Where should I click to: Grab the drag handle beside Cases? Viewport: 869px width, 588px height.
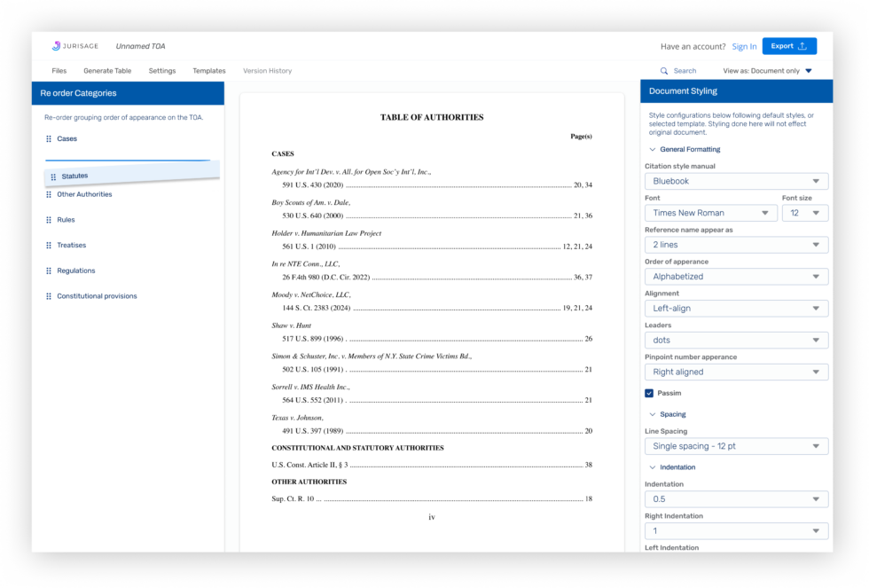click(49, 138)
